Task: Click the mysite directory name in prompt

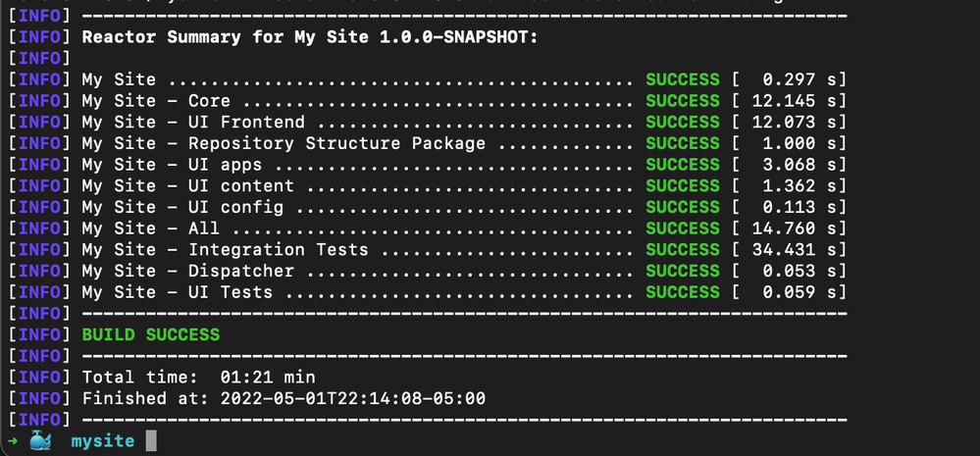Action: pos(103,441)
